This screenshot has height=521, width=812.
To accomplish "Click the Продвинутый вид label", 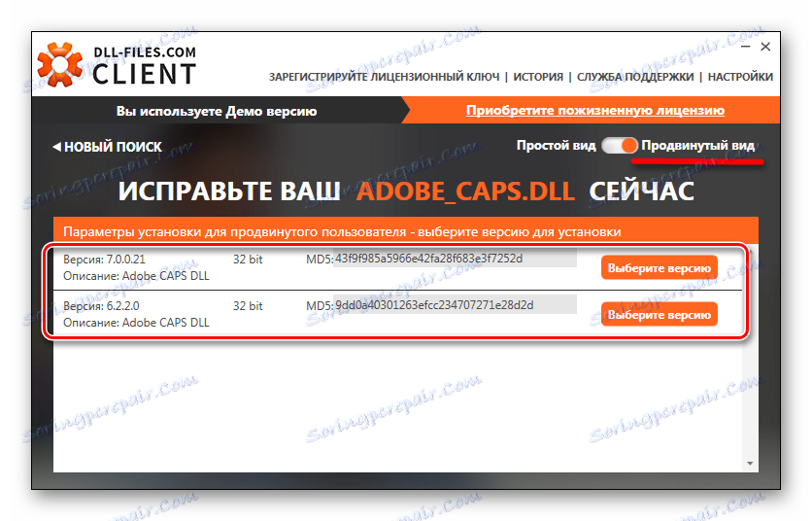I will coord(698,146).
